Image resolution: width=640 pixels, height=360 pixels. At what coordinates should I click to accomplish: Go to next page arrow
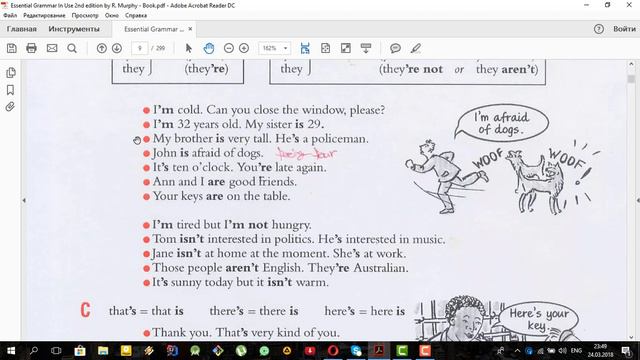117,48
